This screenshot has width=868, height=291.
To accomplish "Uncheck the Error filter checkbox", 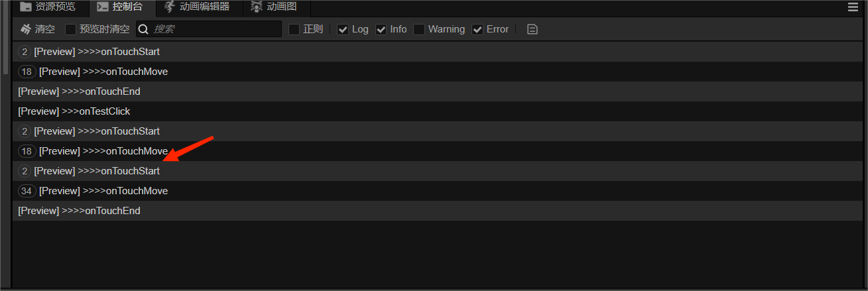I will (477, 29).
